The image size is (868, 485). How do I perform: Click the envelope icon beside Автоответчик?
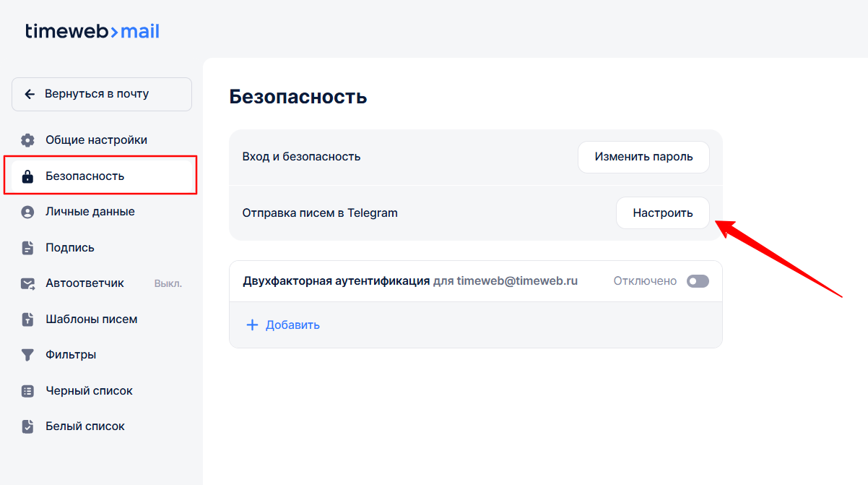[27, 283]
